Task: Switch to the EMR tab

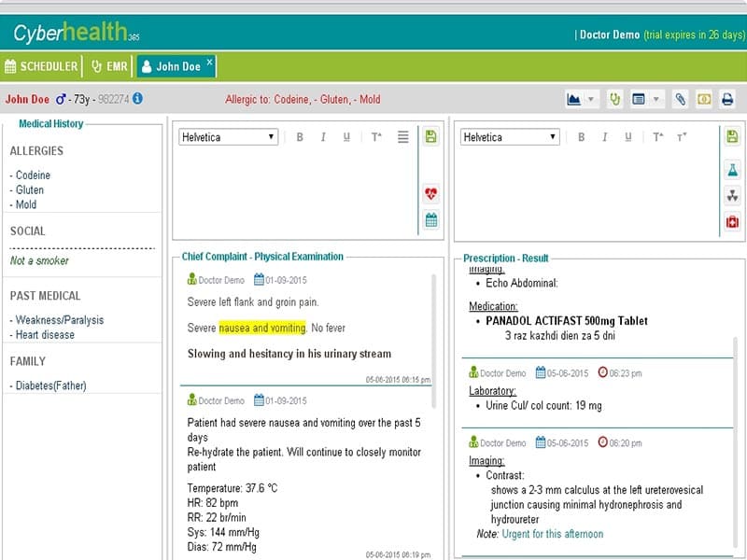Action: coord(109,66)
